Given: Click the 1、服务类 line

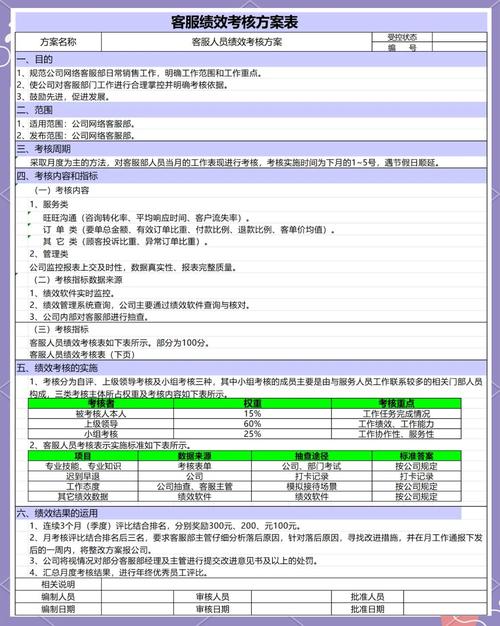Looking at the screenshot, I should tap(49, 204).
